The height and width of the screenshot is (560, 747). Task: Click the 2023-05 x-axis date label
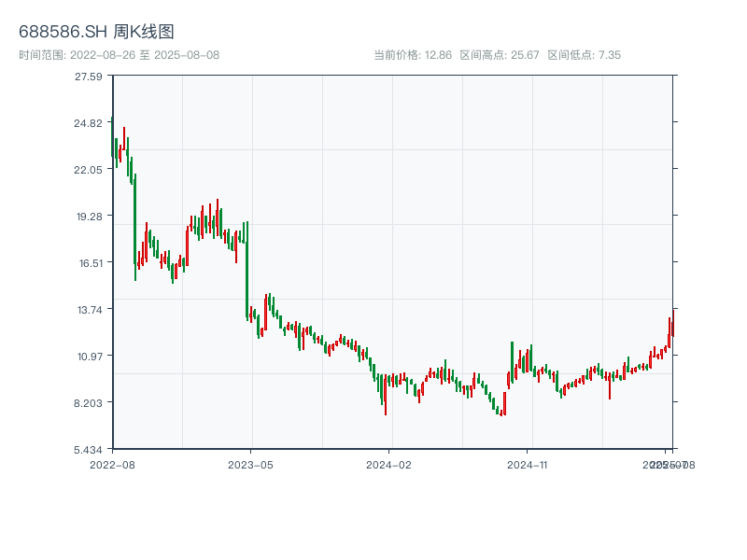point(251,464)
